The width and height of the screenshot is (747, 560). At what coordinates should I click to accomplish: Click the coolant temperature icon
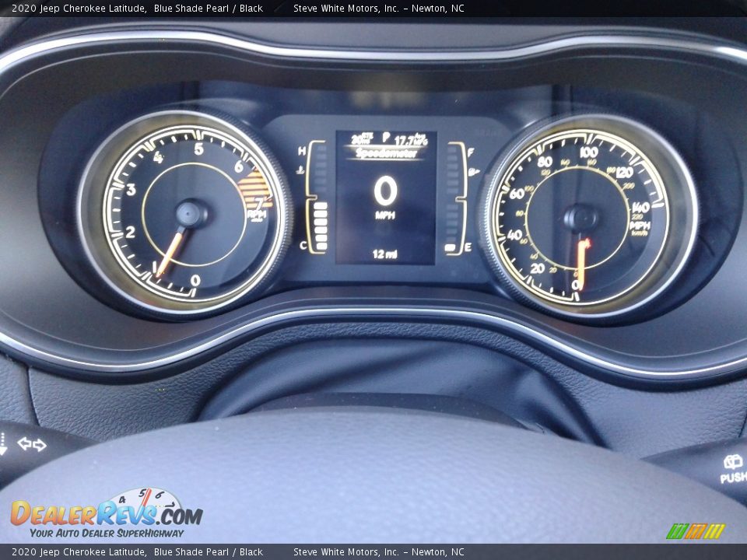[x=300, y=170]
